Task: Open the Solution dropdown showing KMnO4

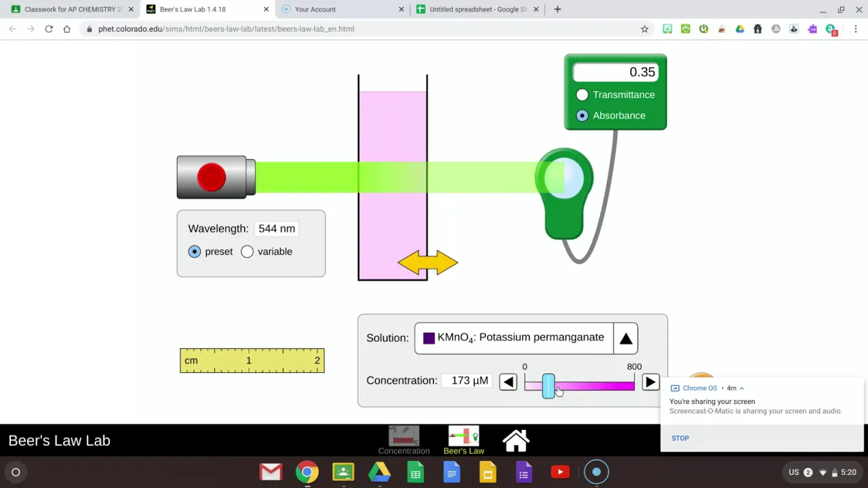Action: (x=526, y=338)
